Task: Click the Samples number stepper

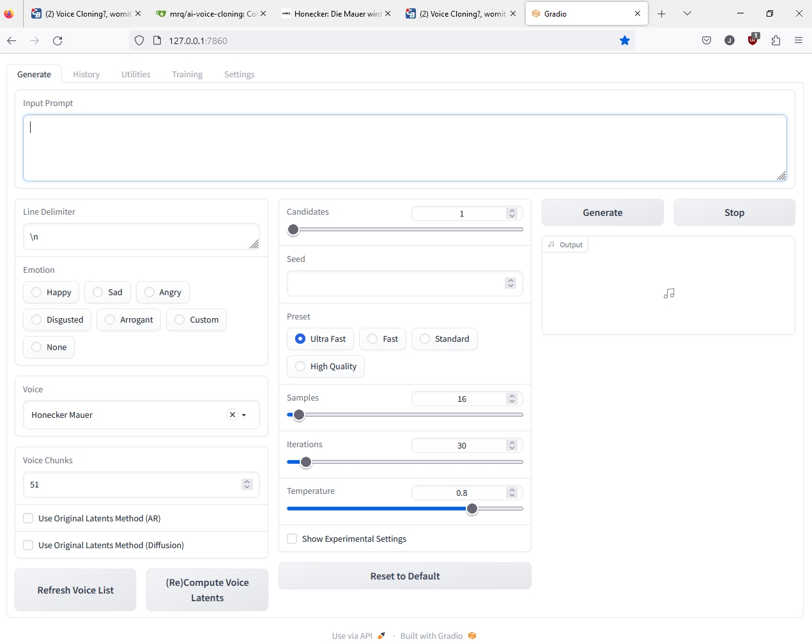Action: click(x=512, y=399)
